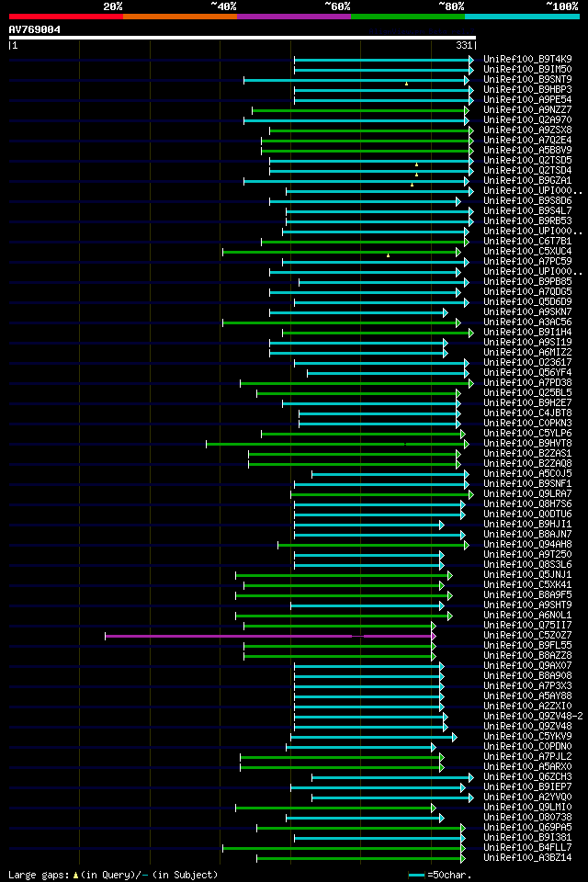Click the yellow triangle in the Large gaps legend

(76, 876)
